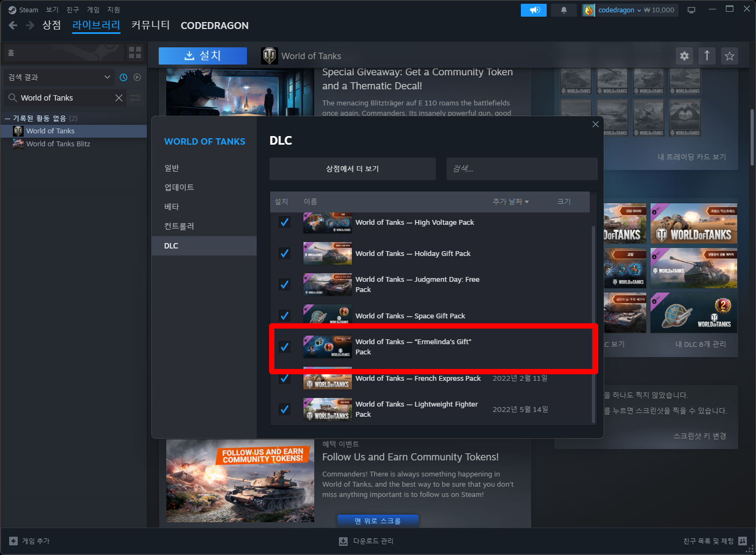756x555 pixels.
Task: Select 베타 in properties sidebar
Action: [x=204, y=207]
